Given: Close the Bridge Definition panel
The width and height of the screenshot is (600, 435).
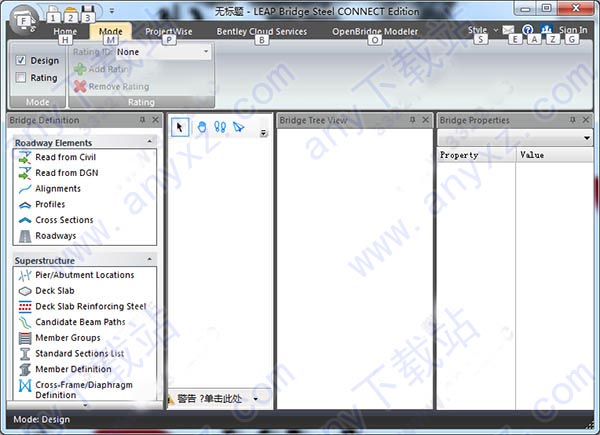Looking at the screenshot, I should click(x=156, y=120).
